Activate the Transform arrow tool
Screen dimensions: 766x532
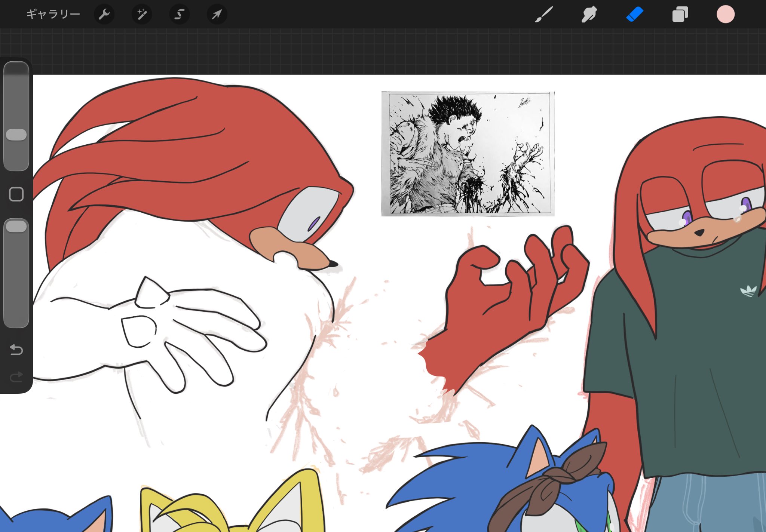[x=217, y=15]
